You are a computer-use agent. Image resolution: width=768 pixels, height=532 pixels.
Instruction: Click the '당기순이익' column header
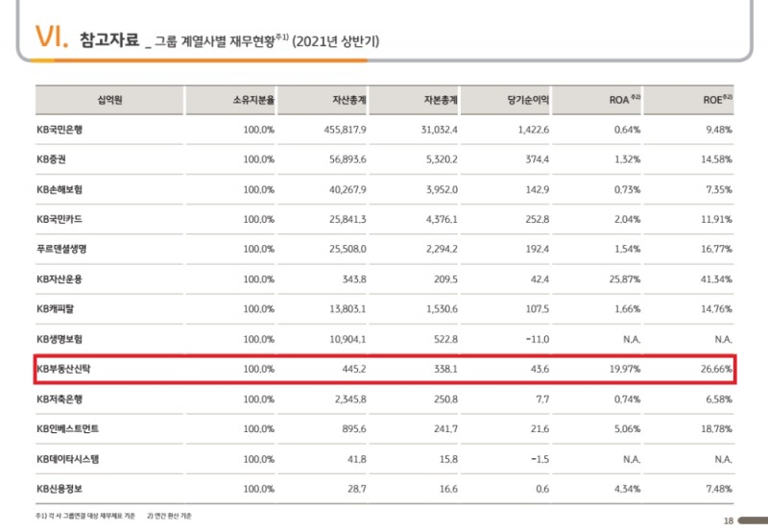[x=528, y=101]
